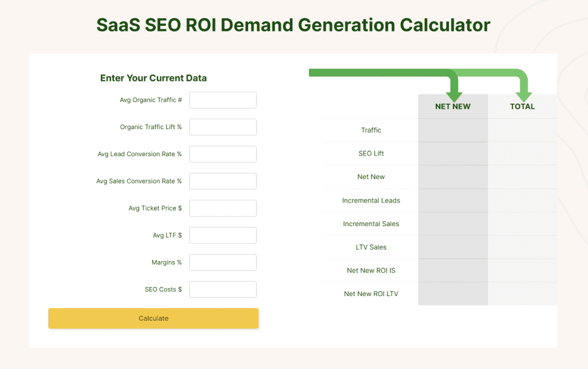
Task: Click the yellow Calculate button
Action: [153, 318]
